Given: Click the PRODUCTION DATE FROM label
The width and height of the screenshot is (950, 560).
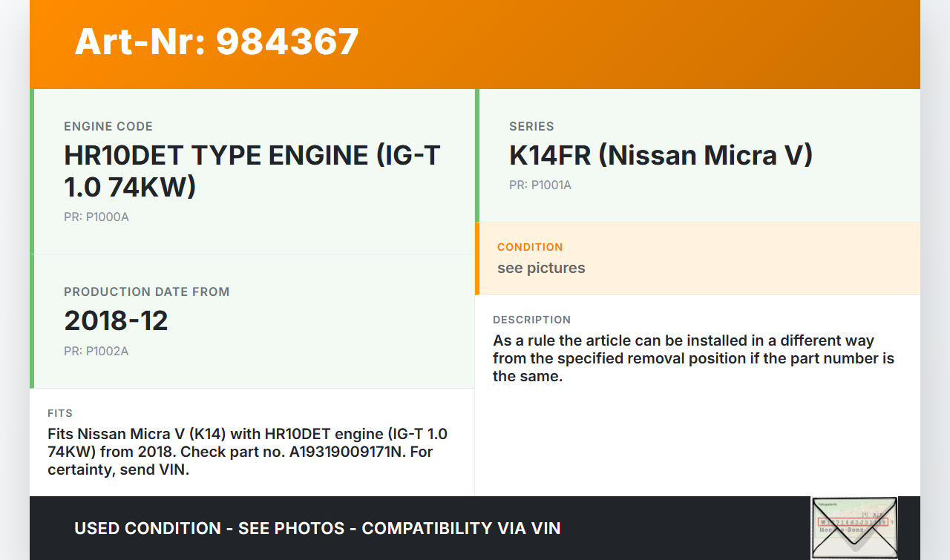Looking at the screenshot, I should pos(146,292).
